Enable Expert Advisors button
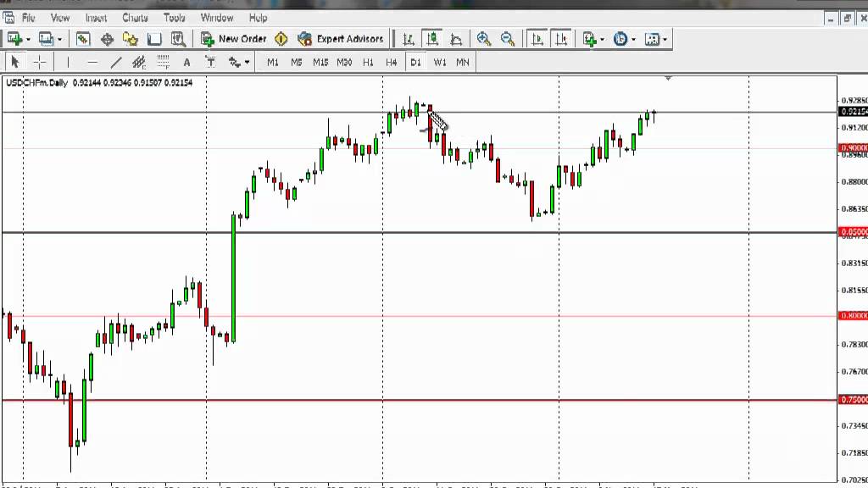Screen dimensions: 868x488 click(342, 39)
